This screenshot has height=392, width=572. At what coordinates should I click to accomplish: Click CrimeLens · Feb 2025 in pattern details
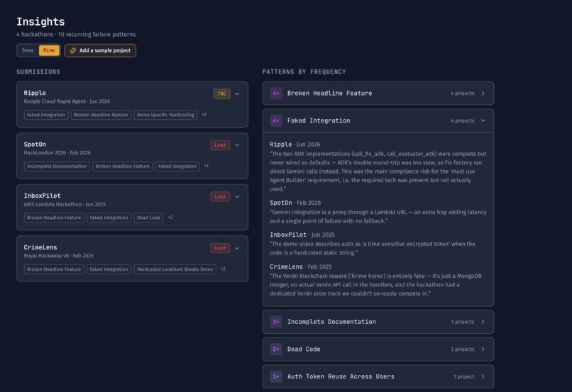(301, 267)
